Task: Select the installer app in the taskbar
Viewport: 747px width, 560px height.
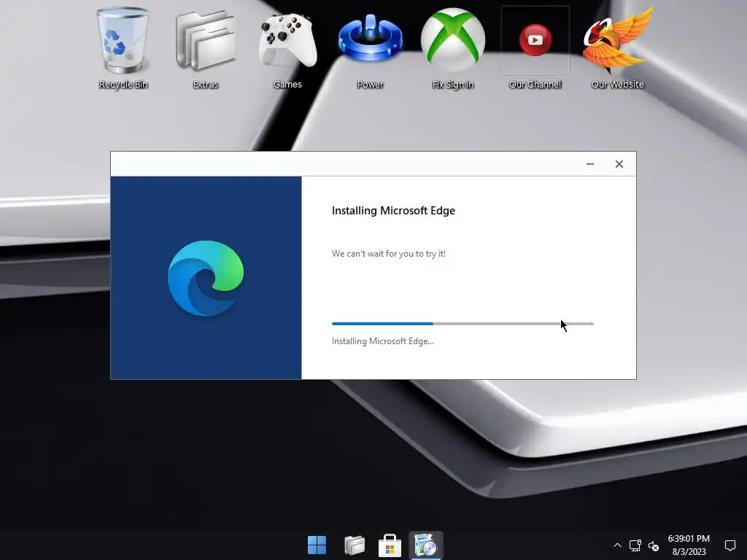Action: (x=426, y=545)
